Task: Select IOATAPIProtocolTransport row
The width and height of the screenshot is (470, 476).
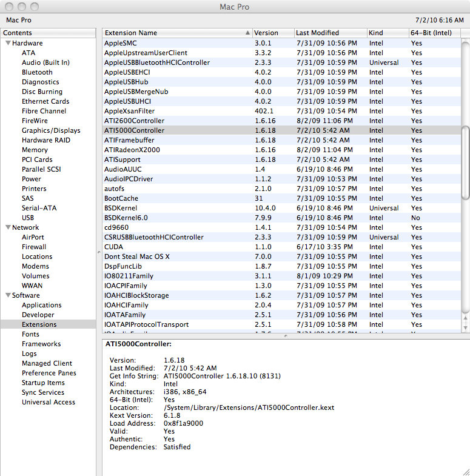Action: [281, 324]
